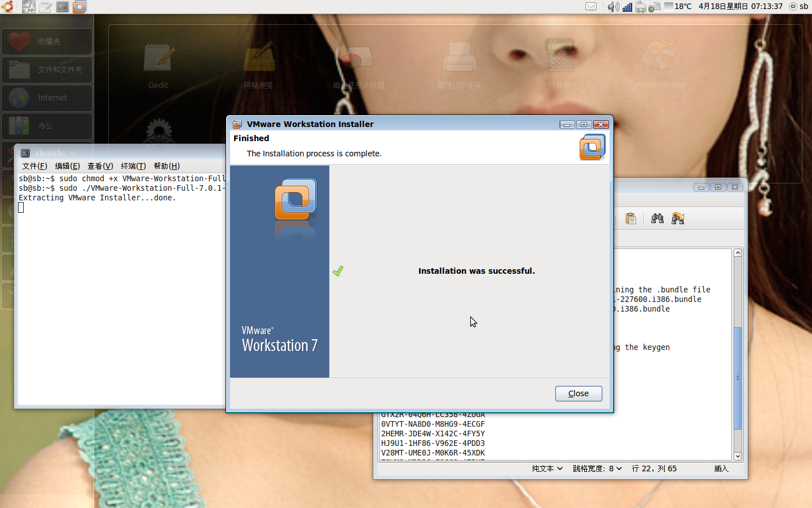This screenshot has width=812, height=508.
Task: Launch 阿帖便笺 sticky notes app
Action: (258, 65)
